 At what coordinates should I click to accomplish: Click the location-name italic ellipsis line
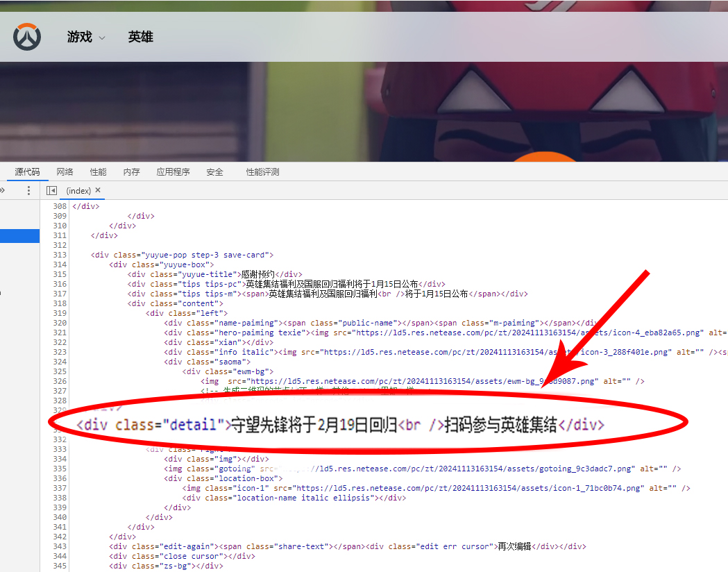tap(294, 498)
